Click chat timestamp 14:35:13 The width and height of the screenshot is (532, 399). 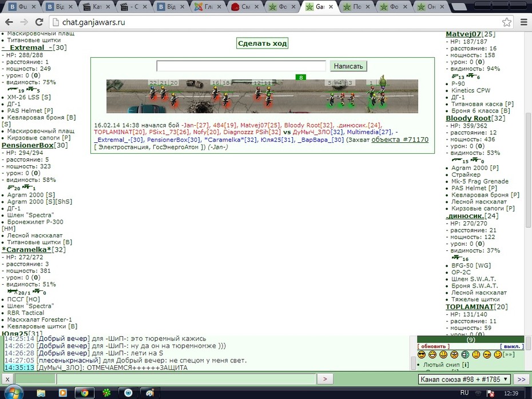[x=19, y=368]
